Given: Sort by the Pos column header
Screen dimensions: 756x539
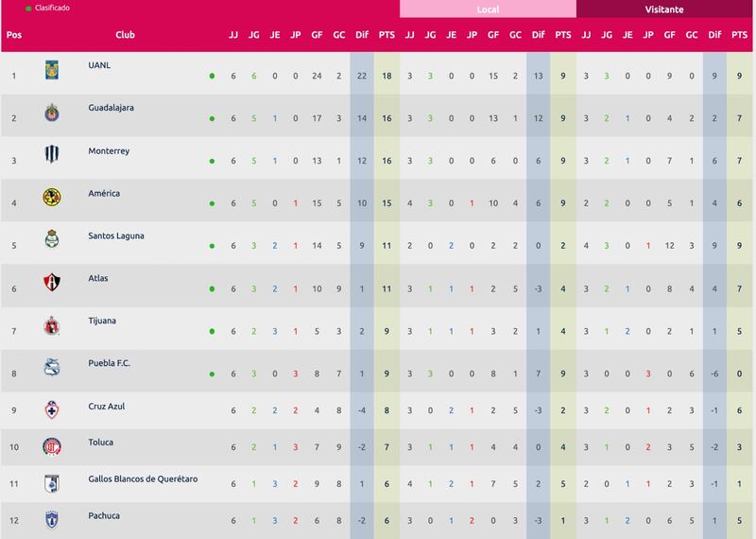Looking at the screenshot, I should point(13,35).
